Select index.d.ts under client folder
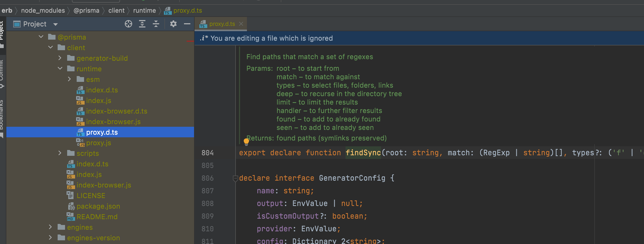 click(92, 164)
